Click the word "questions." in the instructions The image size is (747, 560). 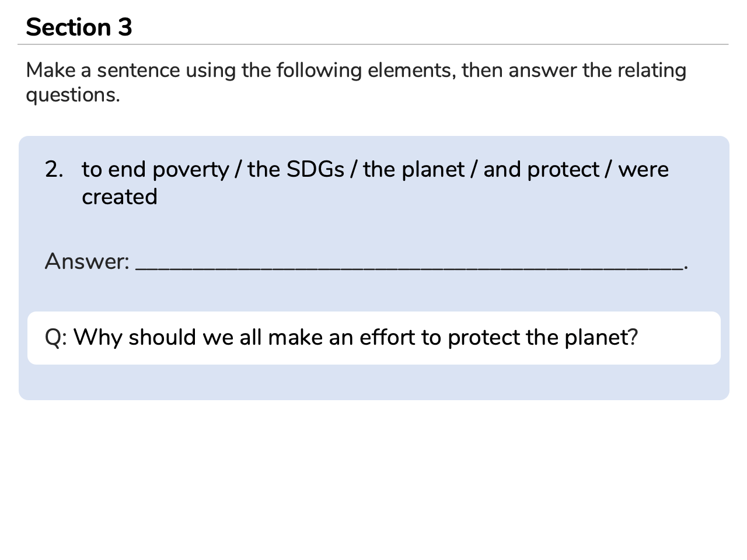[73, 95]
